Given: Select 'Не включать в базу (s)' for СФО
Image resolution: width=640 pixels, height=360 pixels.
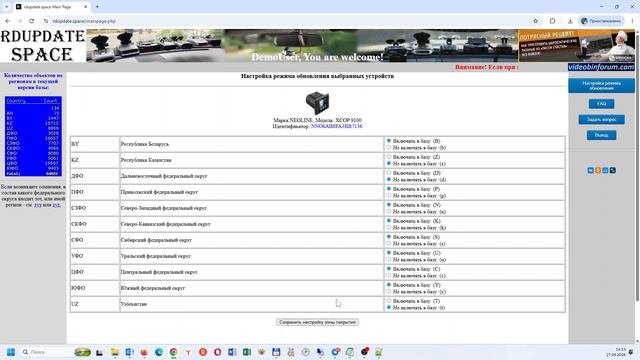Looking at the screenshot, I should click(x=389, y=243).
